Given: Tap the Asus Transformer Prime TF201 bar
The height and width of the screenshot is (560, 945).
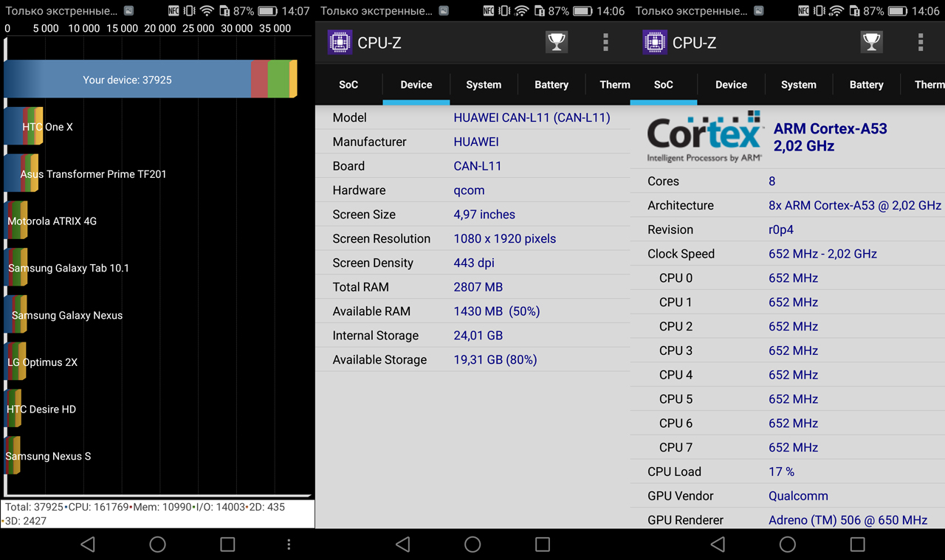Looking at the screenshot, I should tap(21, 173).
